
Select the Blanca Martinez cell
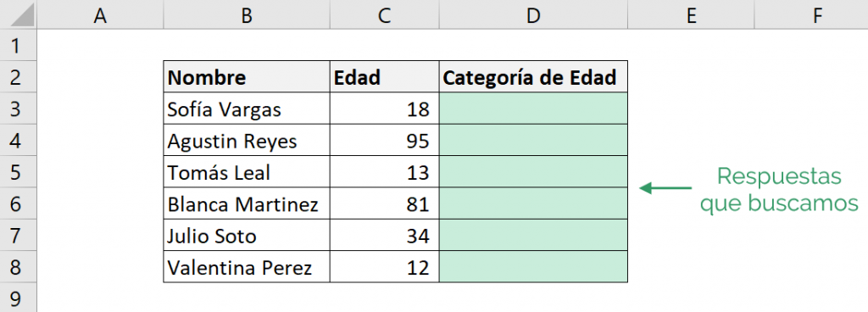pyautogui.click(x=247, y=203)
